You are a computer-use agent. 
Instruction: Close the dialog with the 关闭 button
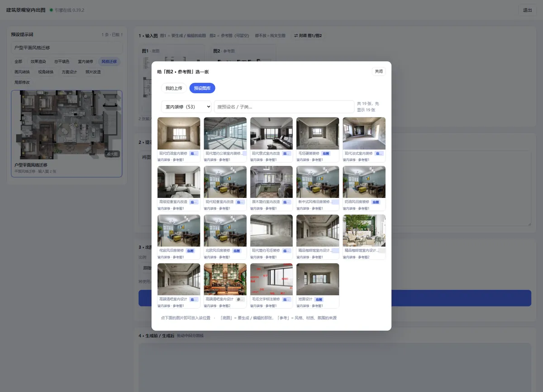[x=378, y=72]
